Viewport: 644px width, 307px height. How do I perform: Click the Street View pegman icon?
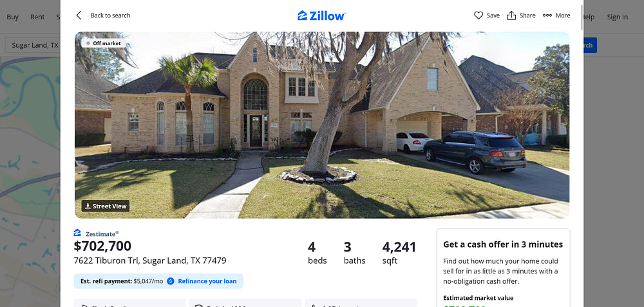88,206
